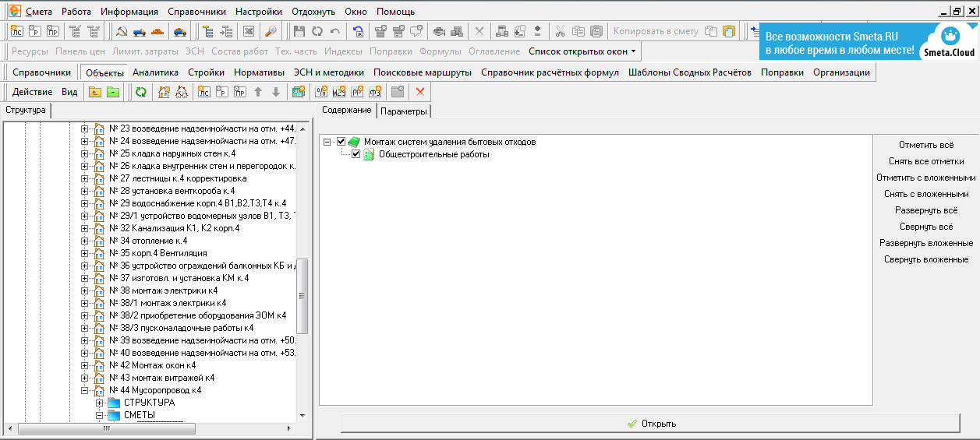Screen dimensions: 980x440
Task: Click the scissors cut icon
Action: pyautogui.click(x=560, y=31)
